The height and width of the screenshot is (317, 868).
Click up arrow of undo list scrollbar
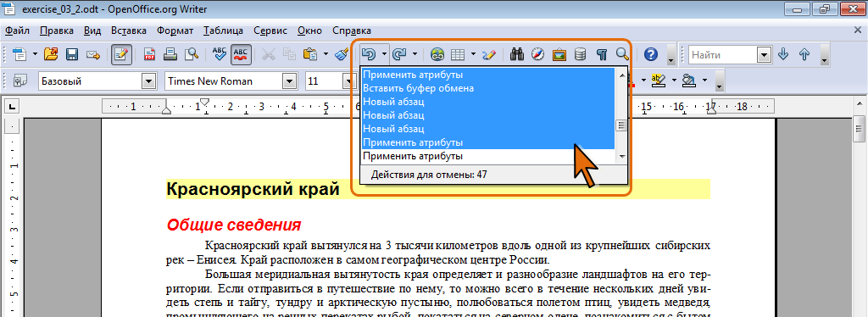click(621, 75)
